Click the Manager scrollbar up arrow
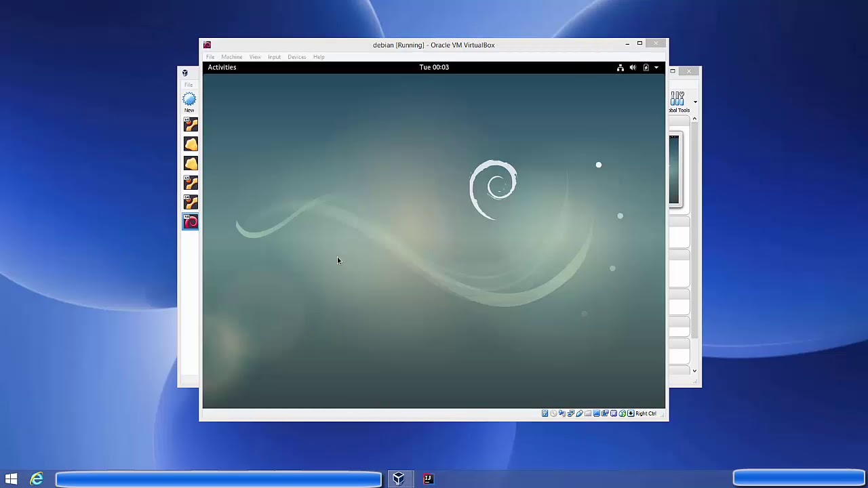868x488 pixels. [x=694, y=119]
